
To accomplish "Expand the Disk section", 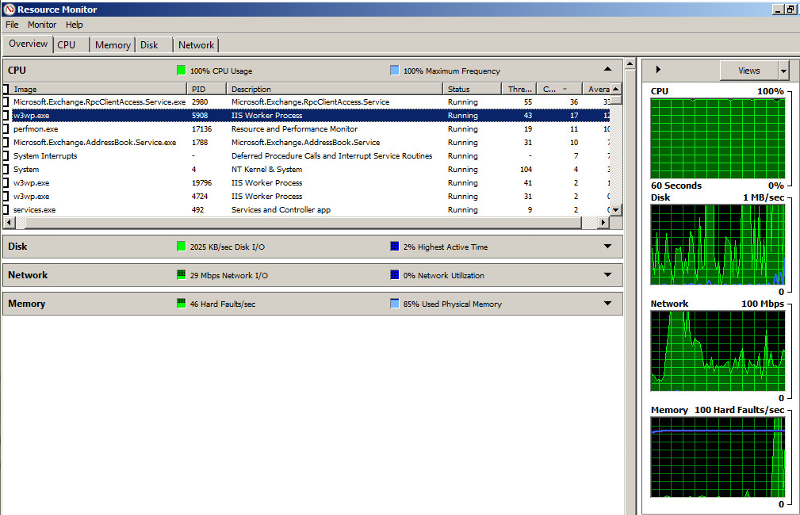I will 607,246.
